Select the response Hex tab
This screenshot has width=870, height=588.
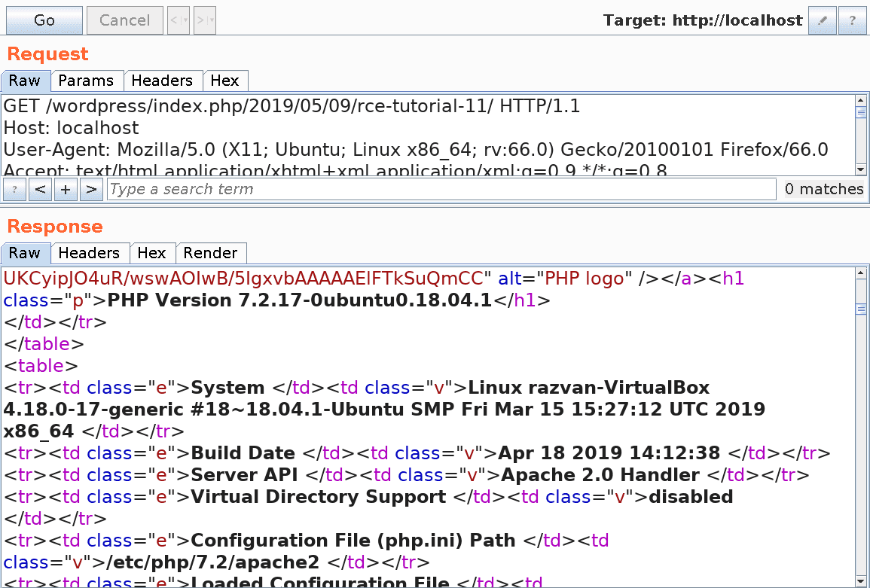click(x=153, y=253)
